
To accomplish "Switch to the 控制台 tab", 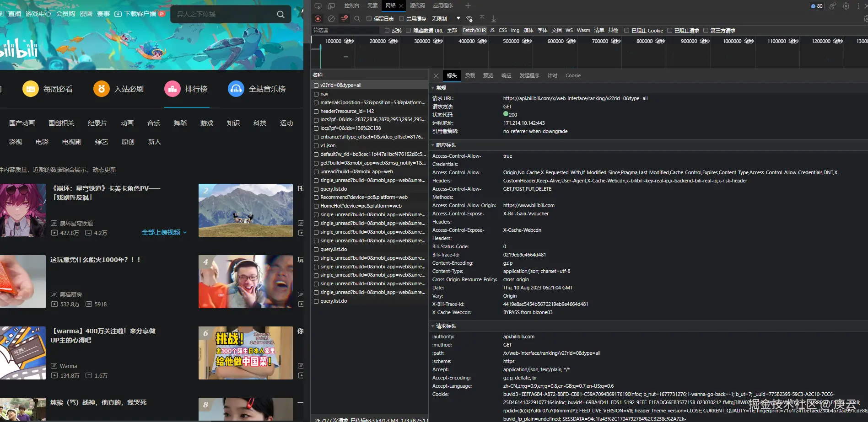I will click(351, 5).
